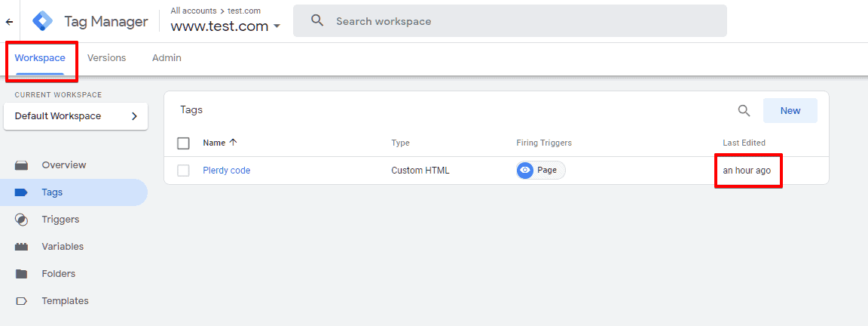The image size is (868, 326).
Task: Click the Tag Manager logo icon
Action: [43, 22]
